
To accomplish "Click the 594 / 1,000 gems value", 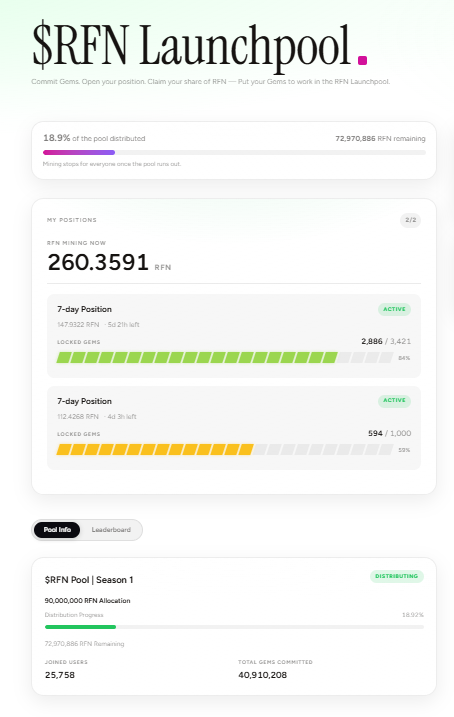I will [390, 433].
